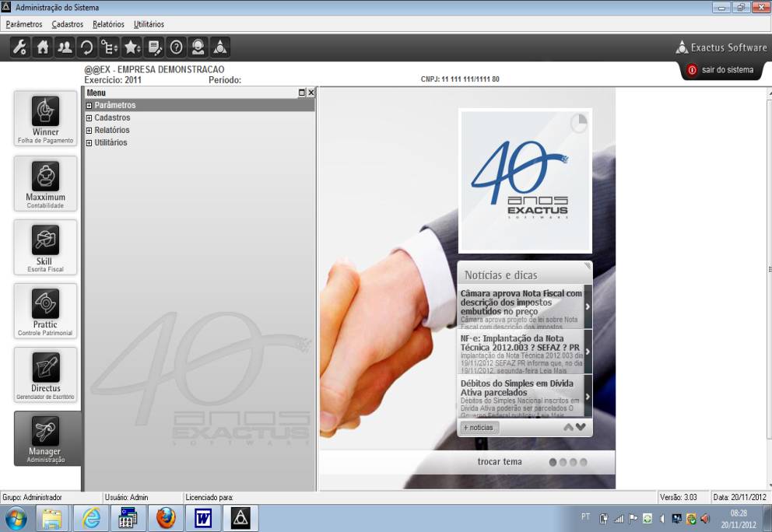Select first theme dot next to trocar tema

553,462
